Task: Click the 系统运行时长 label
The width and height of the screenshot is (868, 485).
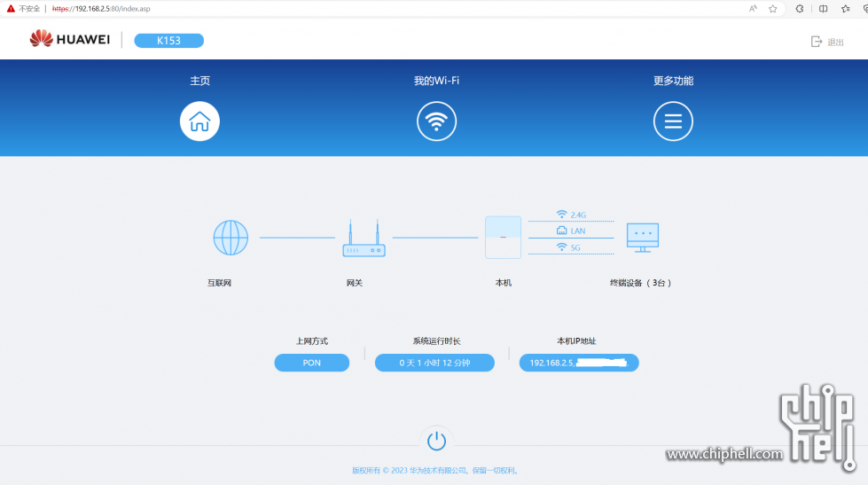Action: 436,341
